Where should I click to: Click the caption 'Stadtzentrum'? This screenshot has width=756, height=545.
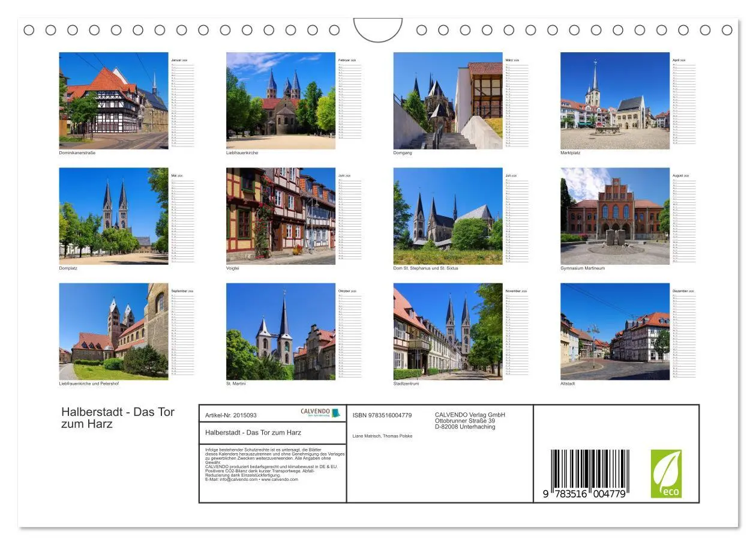coord(406,384)
